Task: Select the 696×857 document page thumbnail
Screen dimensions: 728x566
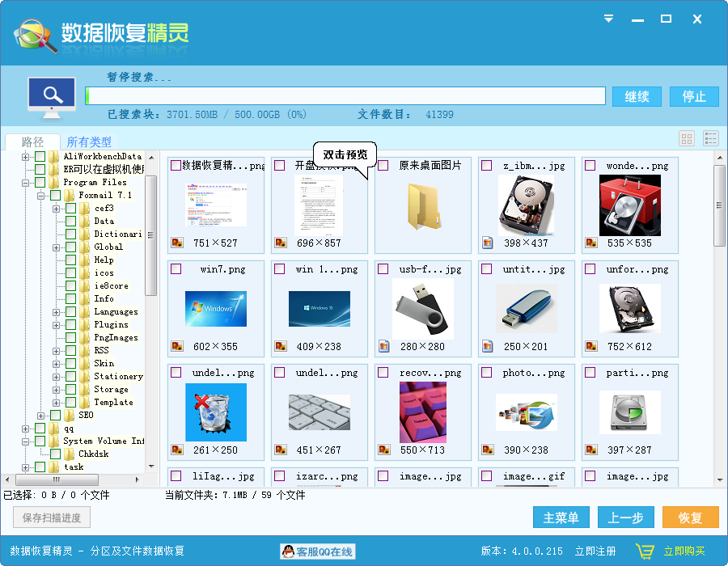Action: click(x=320, y=205)
